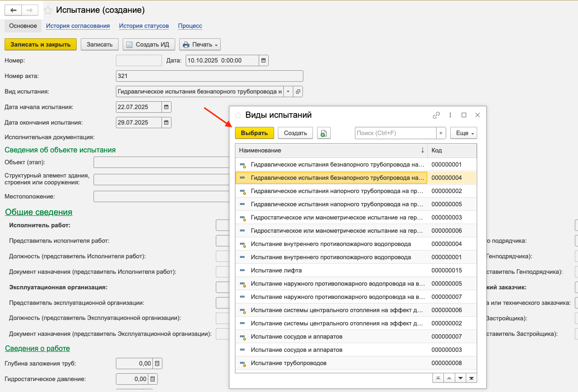Get link to Виды испытаний dialog
This screenshot has width=578, height=392.
tap(436, 115)
